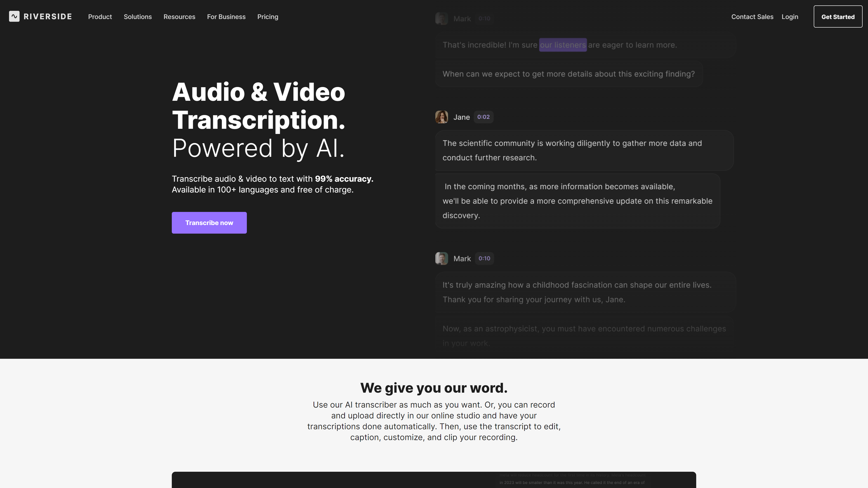Click Contact Sales link
868x488 pixels.
[x=752, y=17]
